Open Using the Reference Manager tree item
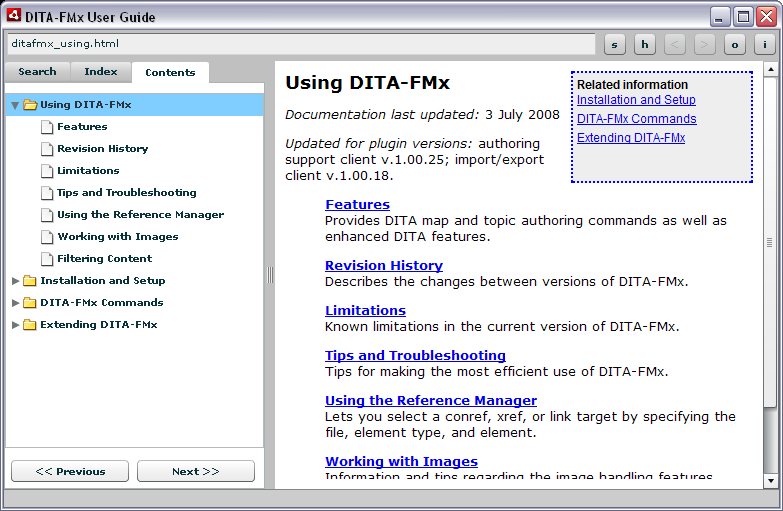Screen dimensions: 783x511 tap(141, 215)
